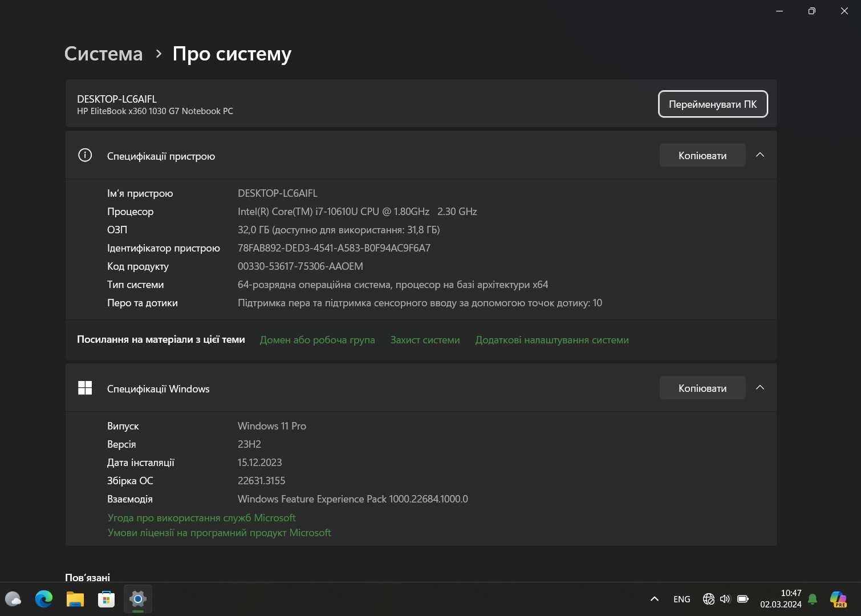The height and width of the screenshot is (616, 861).
Task: Select the system type value 64-розрядна операційна система
Action: (393, 285)
